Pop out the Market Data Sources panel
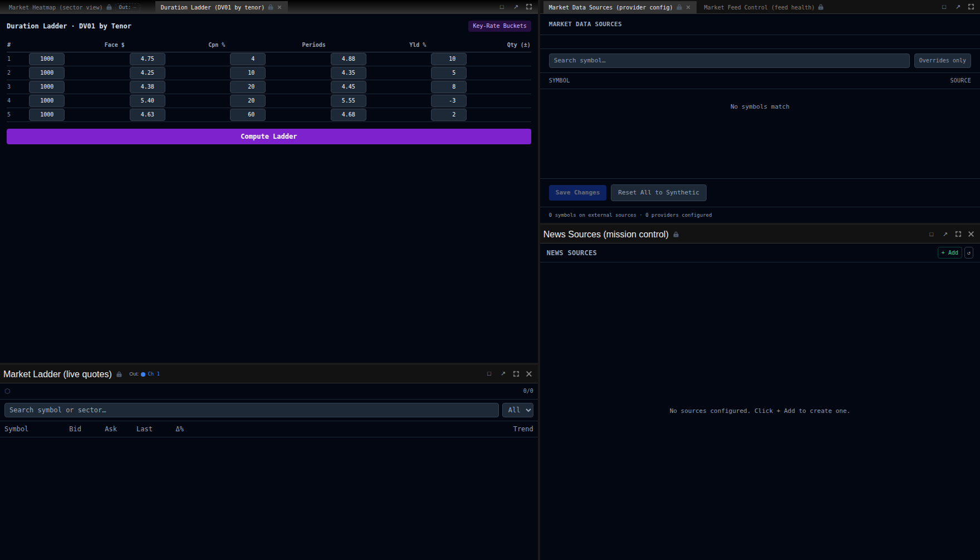 [958, 7]
